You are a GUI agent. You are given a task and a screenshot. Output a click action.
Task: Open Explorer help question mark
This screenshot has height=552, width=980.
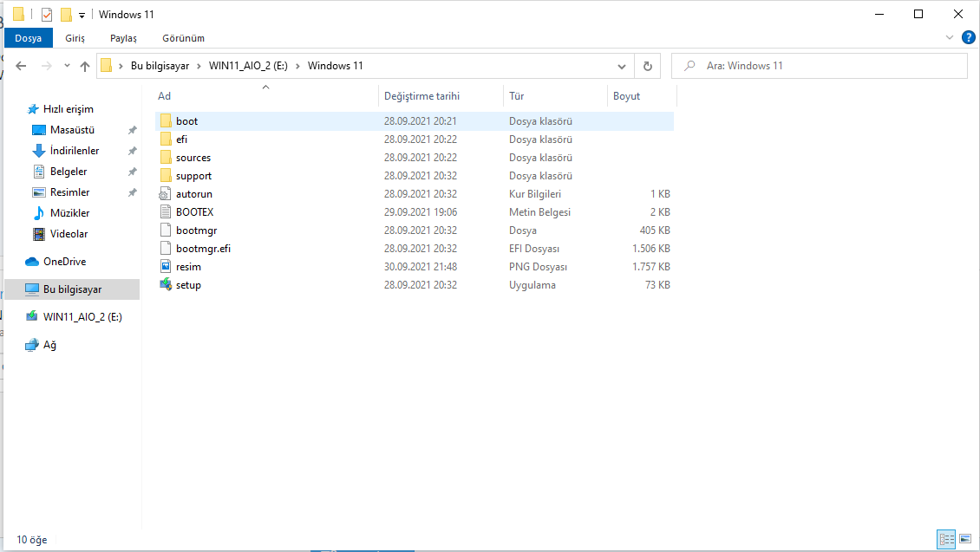click(968, 37)
